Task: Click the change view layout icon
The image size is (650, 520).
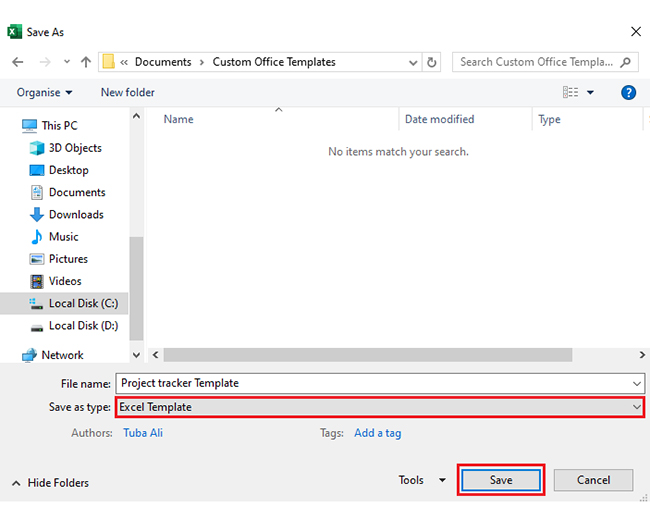Action: 571,92
